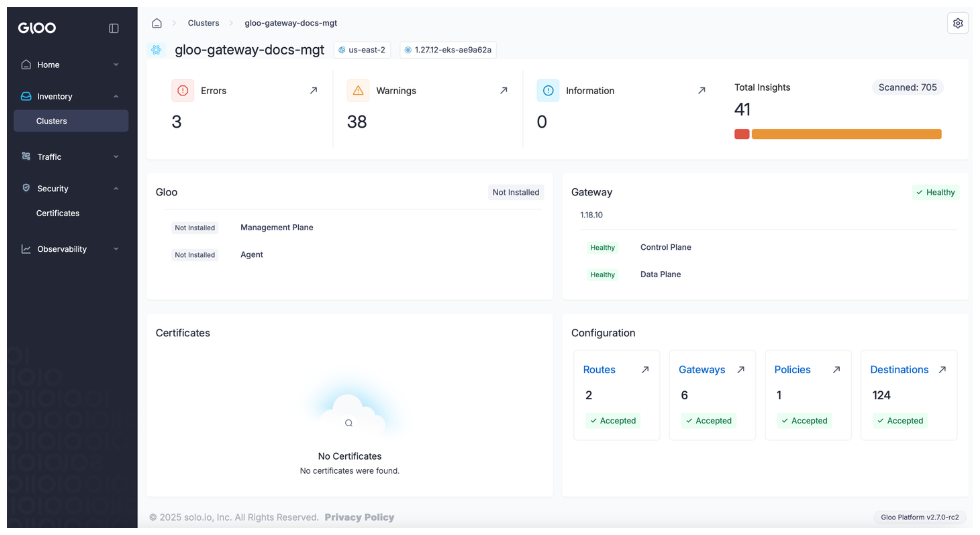Screen dimensions: 980x535
Task: Open Destinations via its arrow icon
Action: (942, 369)
